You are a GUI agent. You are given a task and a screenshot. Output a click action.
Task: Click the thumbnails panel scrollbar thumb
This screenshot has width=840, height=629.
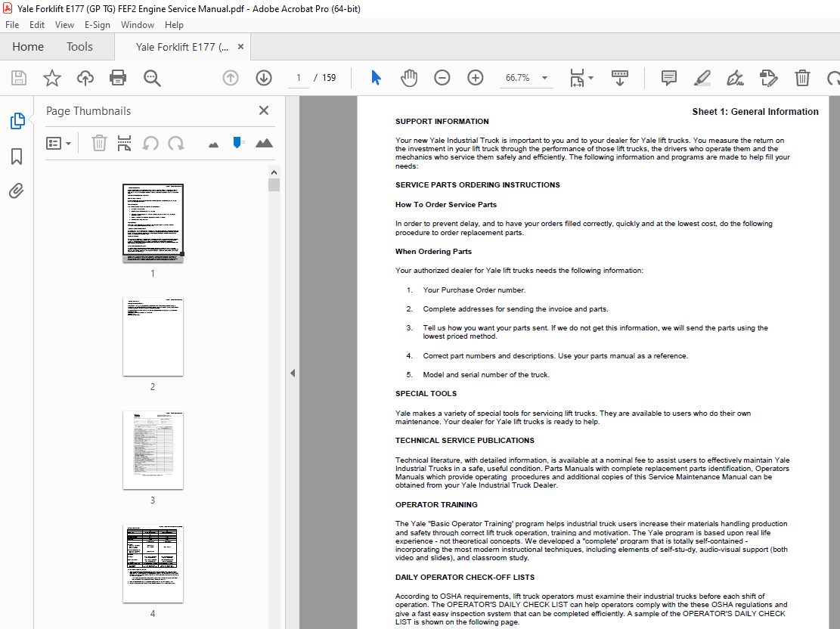[x=274, y=184]
